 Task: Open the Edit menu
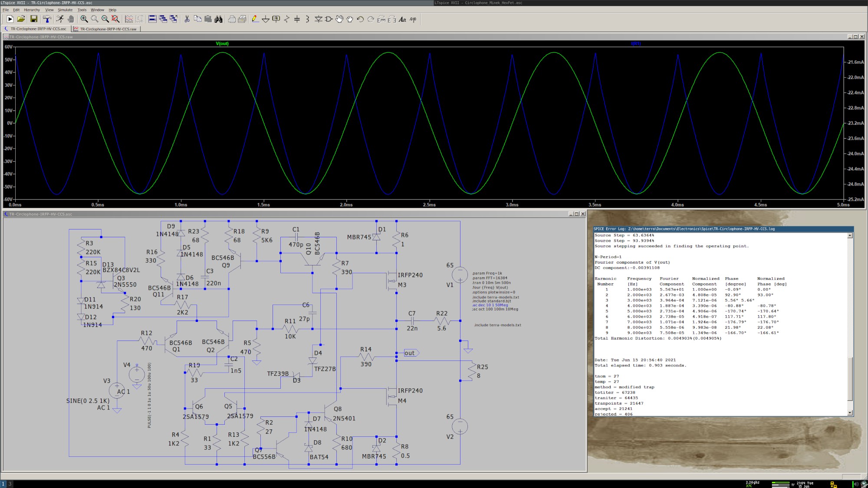(x=16, y=10)
